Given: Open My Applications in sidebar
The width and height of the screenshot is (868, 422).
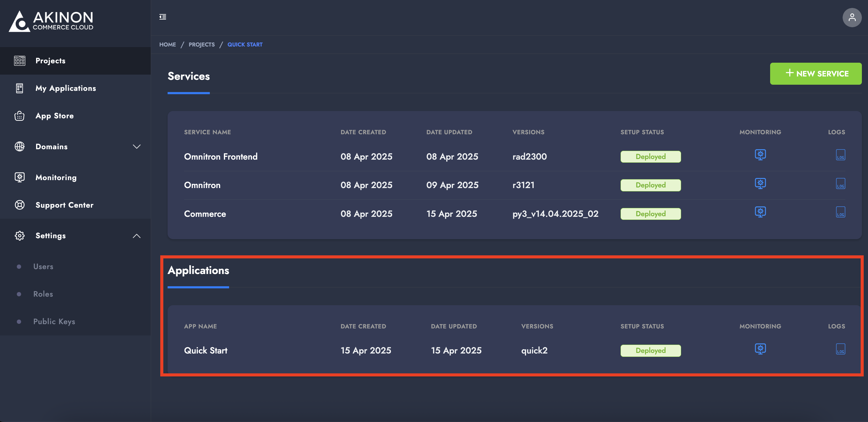Looking at the screenshot, I should (x=66, y=88).
